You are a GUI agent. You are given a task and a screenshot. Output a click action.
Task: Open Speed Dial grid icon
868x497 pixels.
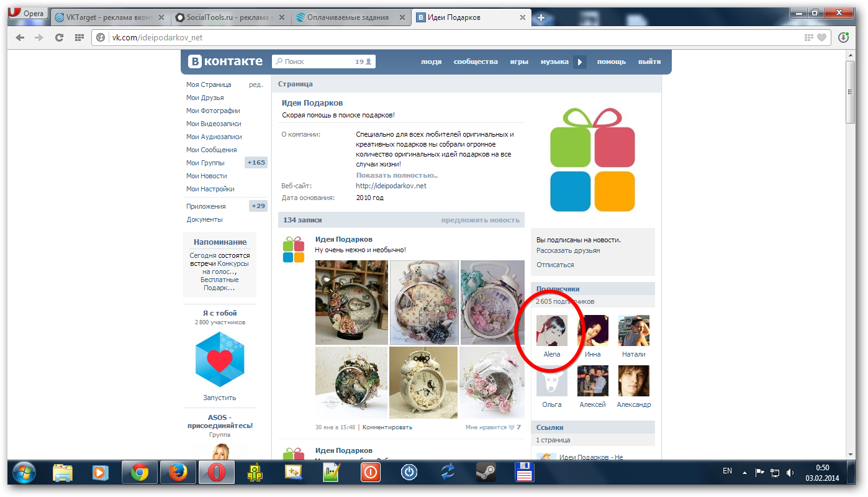tap(79, 37)
